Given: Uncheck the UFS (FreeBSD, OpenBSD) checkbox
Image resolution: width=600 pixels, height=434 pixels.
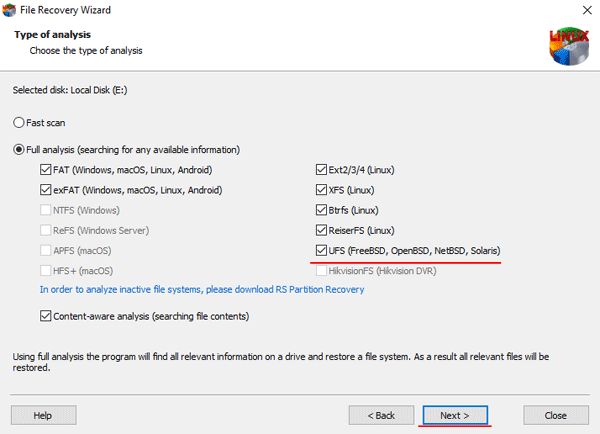Looking at the screenshot, I should point(321,250).
